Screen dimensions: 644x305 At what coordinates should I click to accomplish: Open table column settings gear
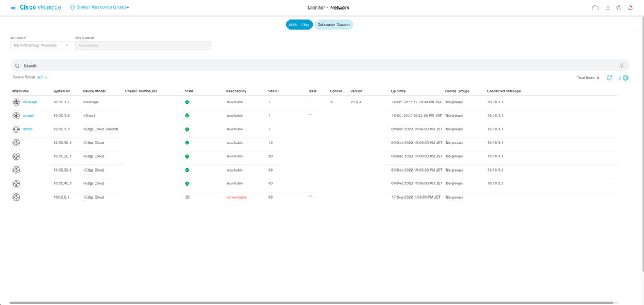click(625, 77)
